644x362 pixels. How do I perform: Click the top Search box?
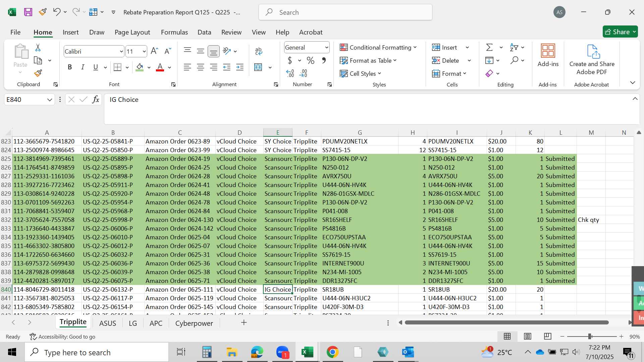(x=345, y=12)
